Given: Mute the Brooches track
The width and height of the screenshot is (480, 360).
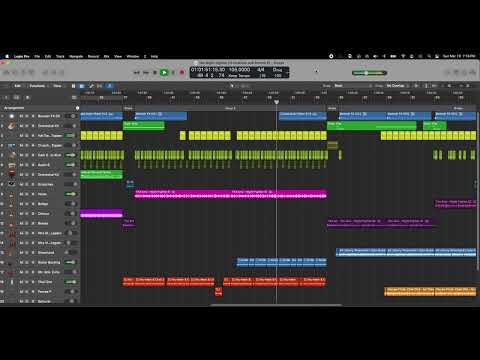Looking at the screenshot, I should (22, 184).
